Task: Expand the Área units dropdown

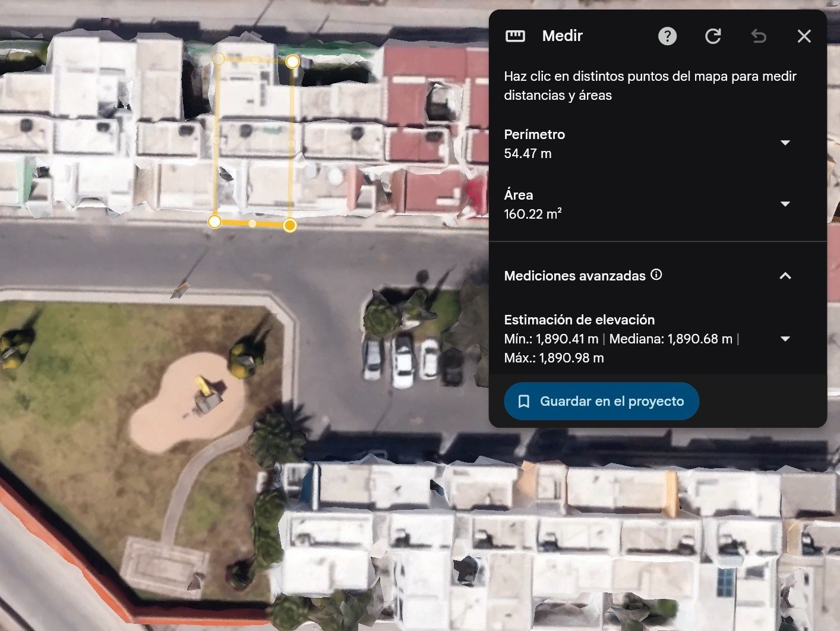Action: 785,204
